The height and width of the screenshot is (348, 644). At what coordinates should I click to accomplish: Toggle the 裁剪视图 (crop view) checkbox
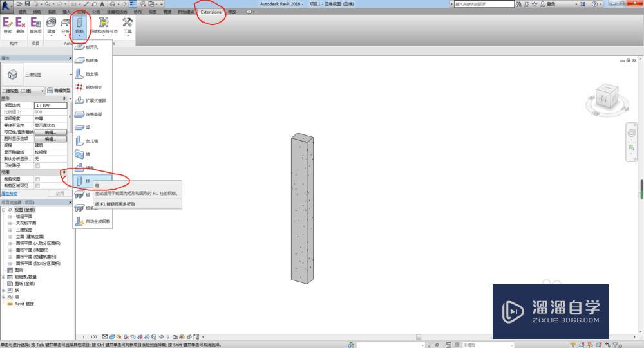coord(37,179)
